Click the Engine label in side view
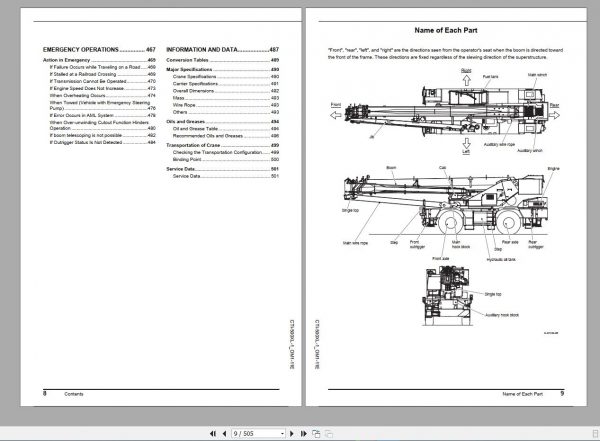The image size is (600, 441). click(553, 169)
